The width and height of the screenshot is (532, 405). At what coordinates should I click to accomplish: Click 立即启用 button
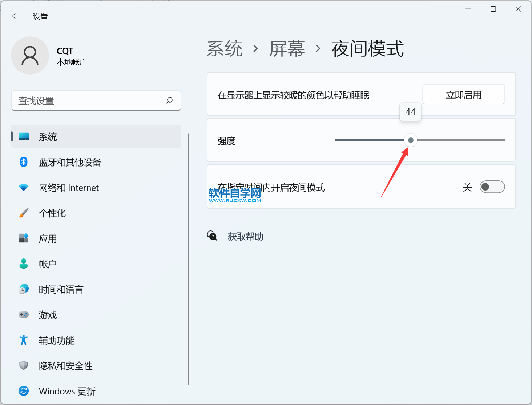point(463,95)
